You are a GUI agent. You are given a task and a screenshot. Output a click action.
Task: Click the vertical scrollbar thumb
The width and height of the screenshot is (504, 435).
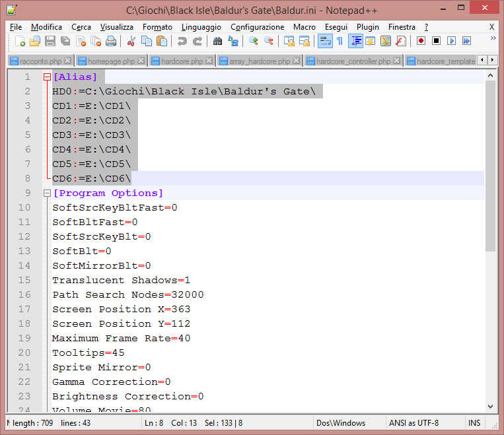pyautogui.click(x=490, y=166)
